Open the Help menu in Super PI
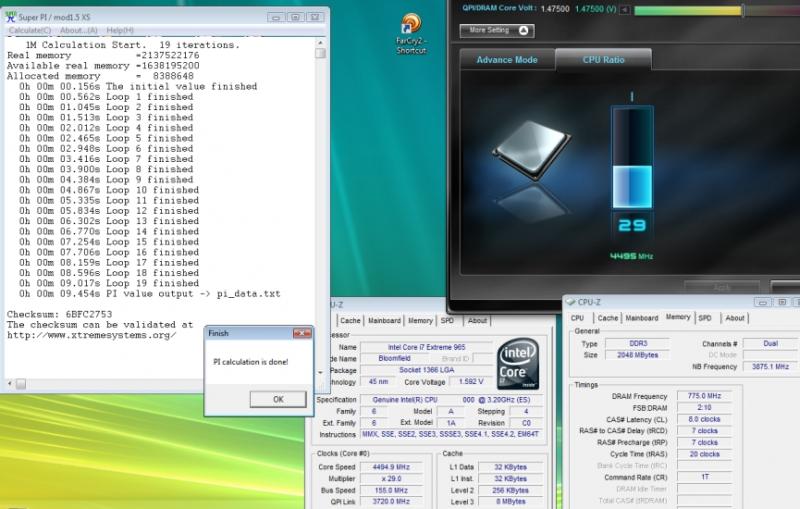800x509 pixels. (120, 31)
